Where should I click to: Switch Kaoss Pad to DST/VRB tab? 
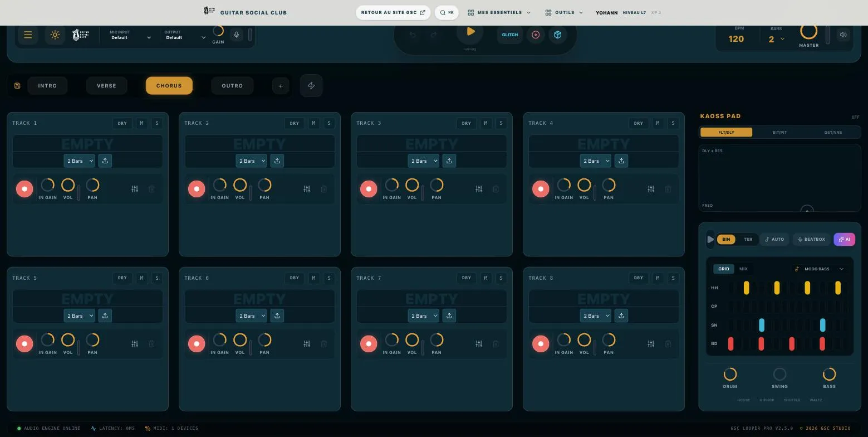click(833, 133)
